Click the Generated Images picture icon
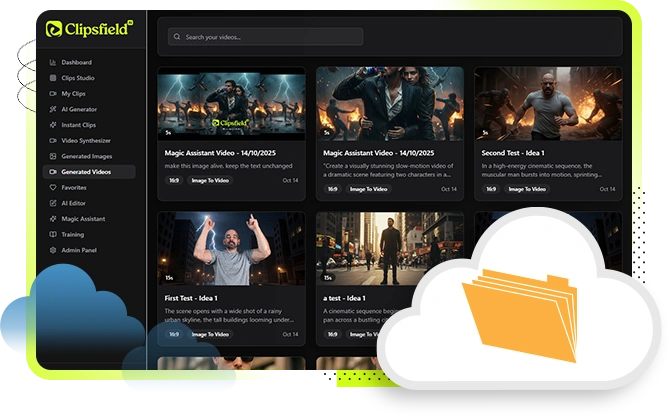 click(53, 156)
